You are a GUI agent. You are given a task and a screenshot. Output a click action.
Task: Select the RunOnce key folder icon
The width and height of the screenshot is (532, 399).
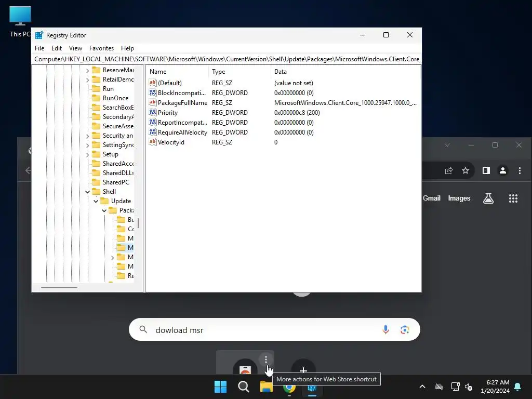point(96,98)
